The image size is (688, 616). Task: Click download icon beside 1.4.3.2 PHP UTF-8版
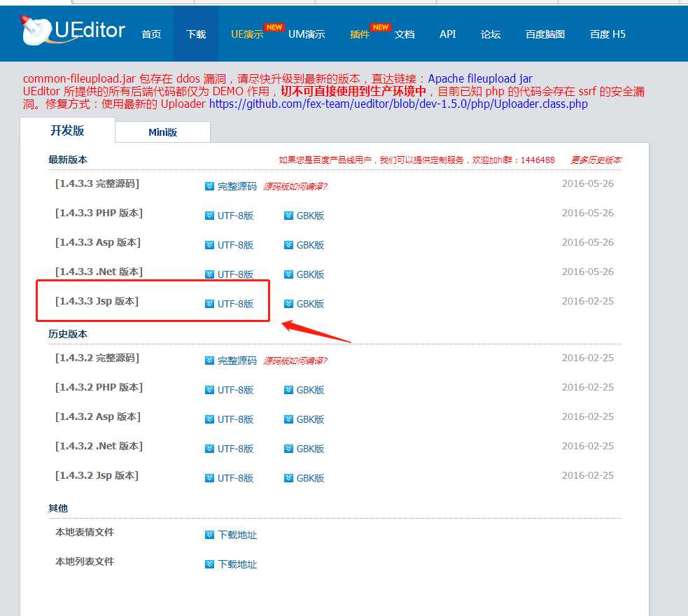click(x=209, y=390)
